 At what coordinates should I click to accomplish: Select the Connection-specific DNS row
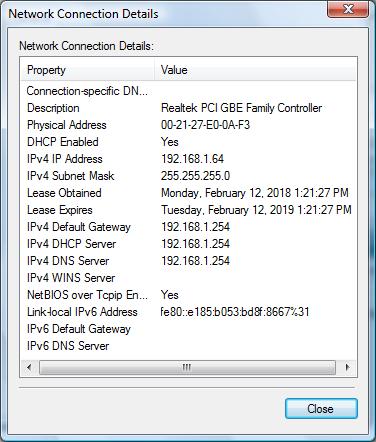(189, 91)
